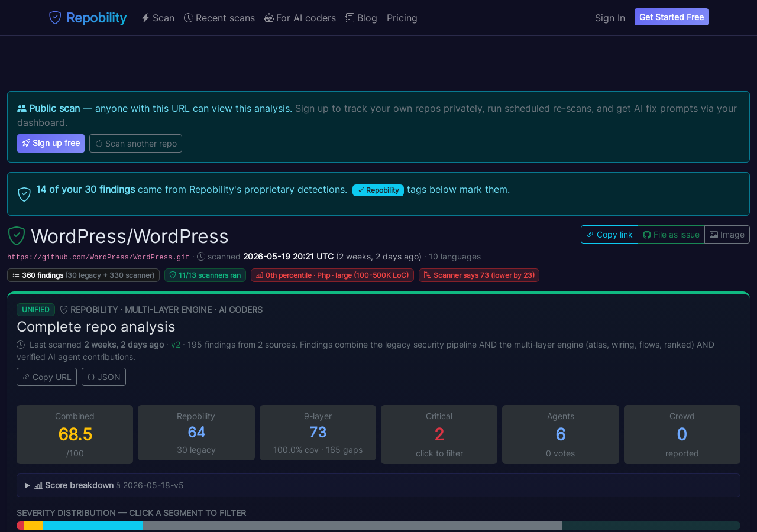Open the Blog page
Image resolution: width=757 pixels, height=532 pixels.
pyautogui.click(x=361, y=18)
